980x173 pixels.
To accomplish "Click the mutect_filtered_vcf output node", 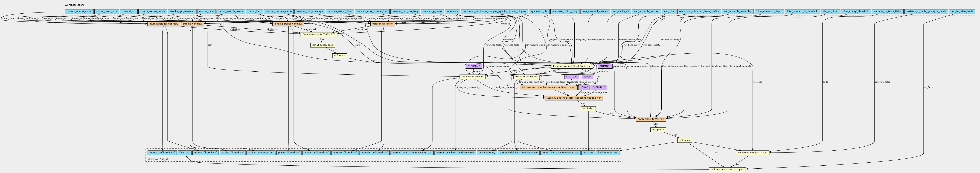I will pyautogui.click(x=205, y=153).
